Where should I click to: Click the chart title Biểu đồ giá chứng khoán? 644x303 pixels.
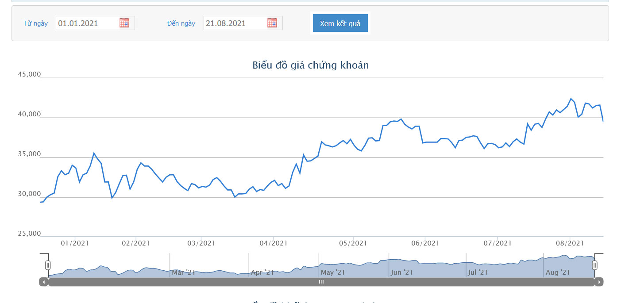point(310,65)
